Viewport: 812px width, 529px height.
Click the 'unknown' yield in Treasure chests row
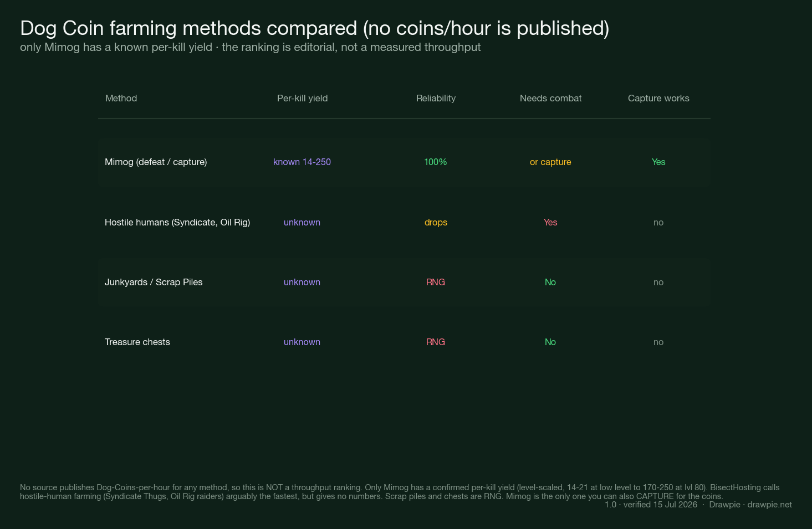[x=302, y=342]
